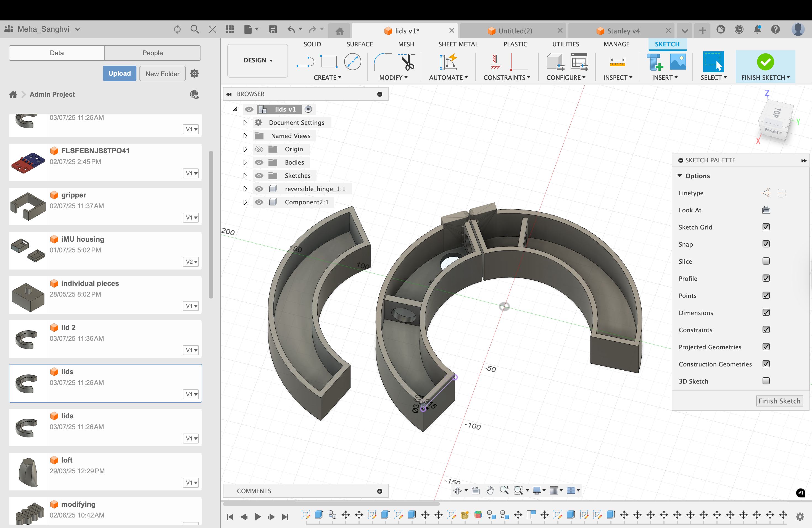Click the Look At icon in the Sketch Palette
The height and width of the screenshot is (528, 812).
click(766, 210)
